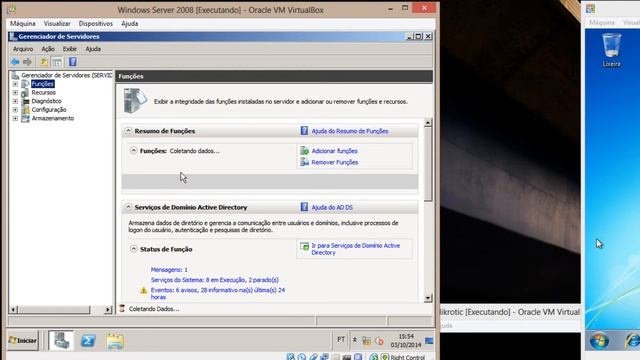The height and width of the screenshot is (360, 640).
Task: Click the blue Help icon in toolbar
Action: click(73, 62)
